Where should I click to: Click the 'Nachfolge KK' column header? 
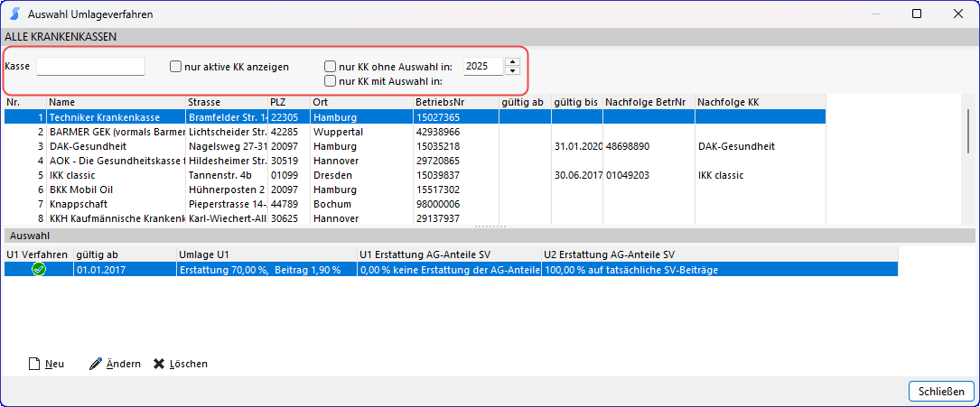click(x=761, y=102)
